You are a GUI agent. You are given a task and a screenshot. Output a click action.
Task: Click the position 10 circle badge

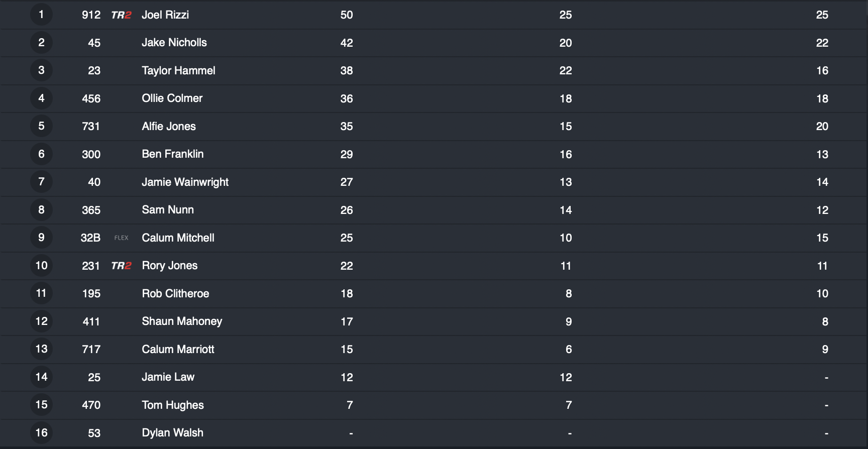point(41,266)
